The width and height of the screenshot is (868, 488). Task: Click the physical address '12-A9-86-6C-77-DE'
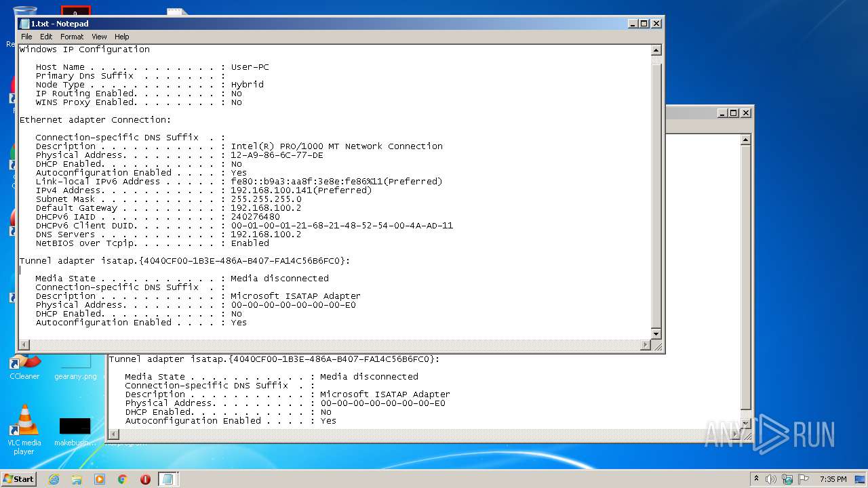click(277, 155)
